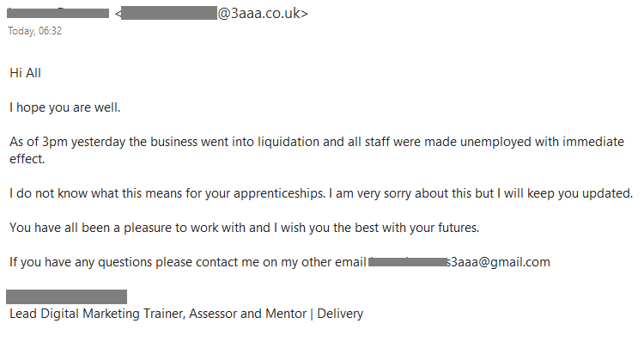Click the "Today, 06:32" timestamp
644x342 pixels.
coord(35,31)
